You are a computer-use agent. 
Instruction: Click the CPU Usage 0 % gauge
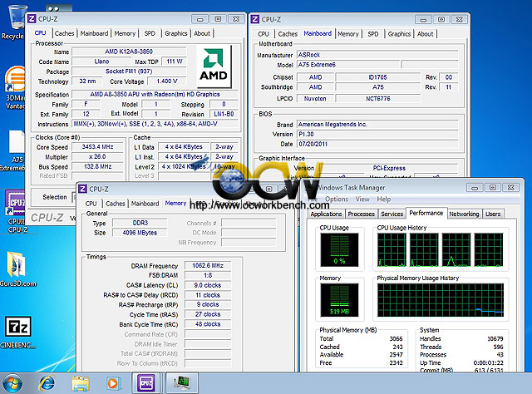[x=339, y=249]
